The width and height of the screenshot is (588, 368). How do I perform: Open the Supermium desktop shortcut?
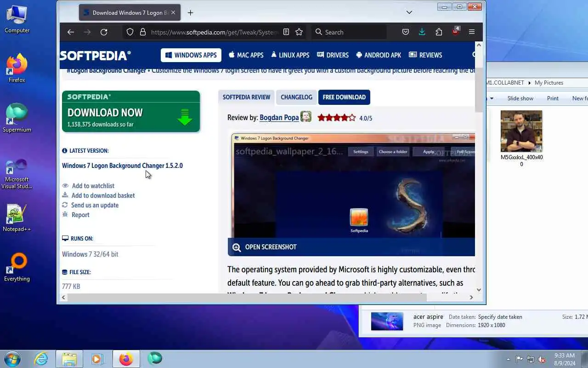(x=17, y=118)
